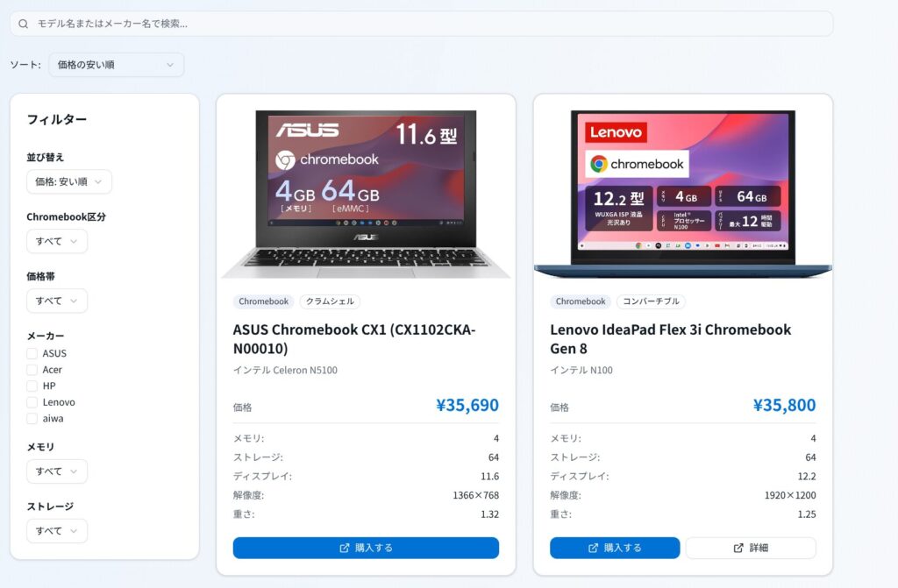Check the HP manufacturer checkbox
This screenshot has width=898, height=588.
[x=32, y=386]
